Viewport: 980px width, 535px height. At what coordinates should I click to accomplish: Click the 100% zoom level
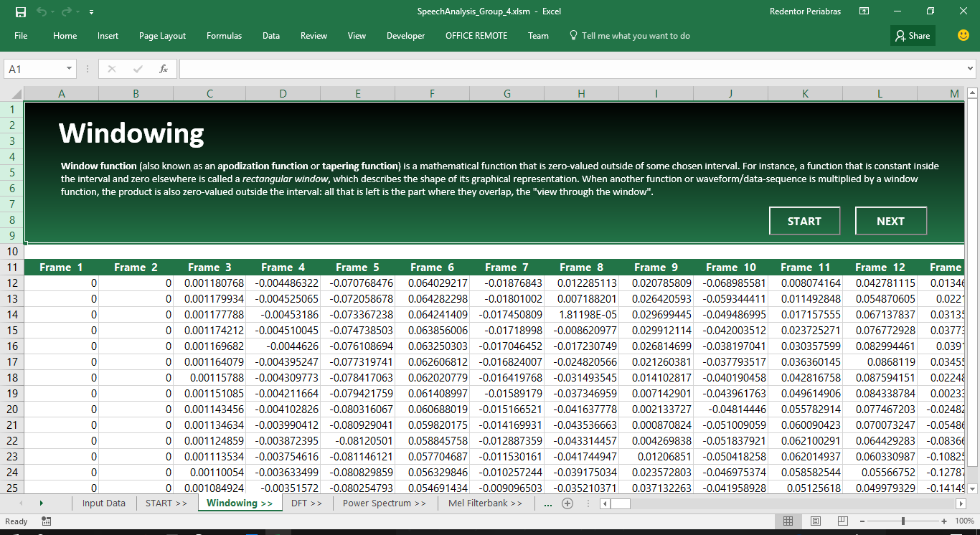[965, 521]
